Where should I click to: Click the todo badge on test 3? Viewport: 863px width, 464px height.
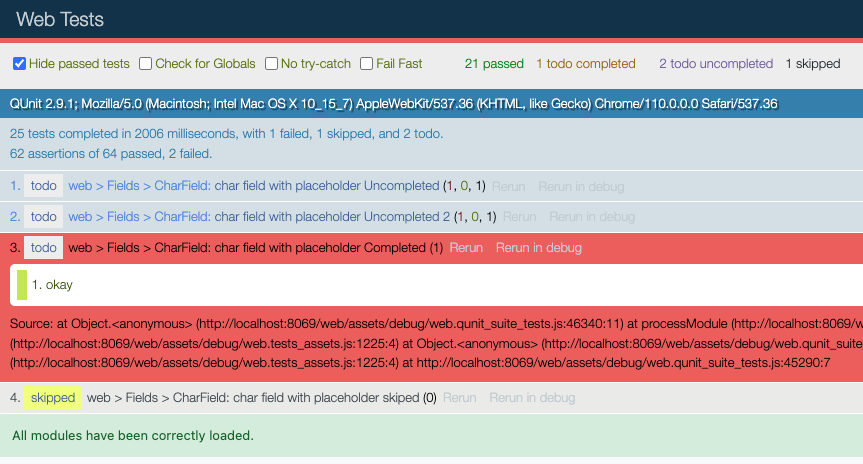coord(43,248)
